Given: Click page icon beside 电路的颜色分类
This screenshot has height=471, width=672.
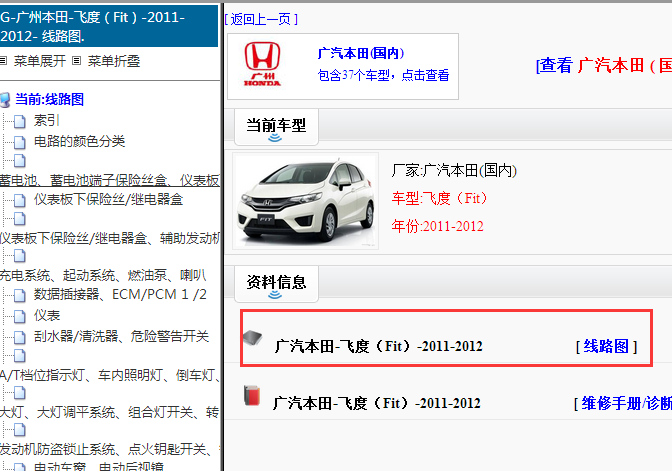Looking at the screenshot, I should [19, 142].
